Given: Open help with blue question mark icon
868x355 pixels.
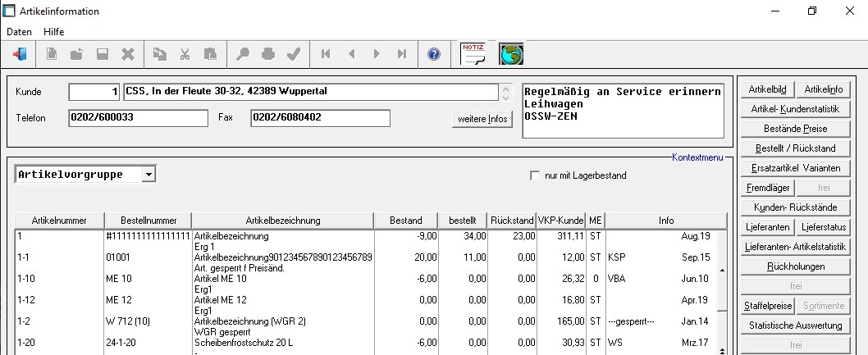Looking at the screenshot, I should pos(434,54).
